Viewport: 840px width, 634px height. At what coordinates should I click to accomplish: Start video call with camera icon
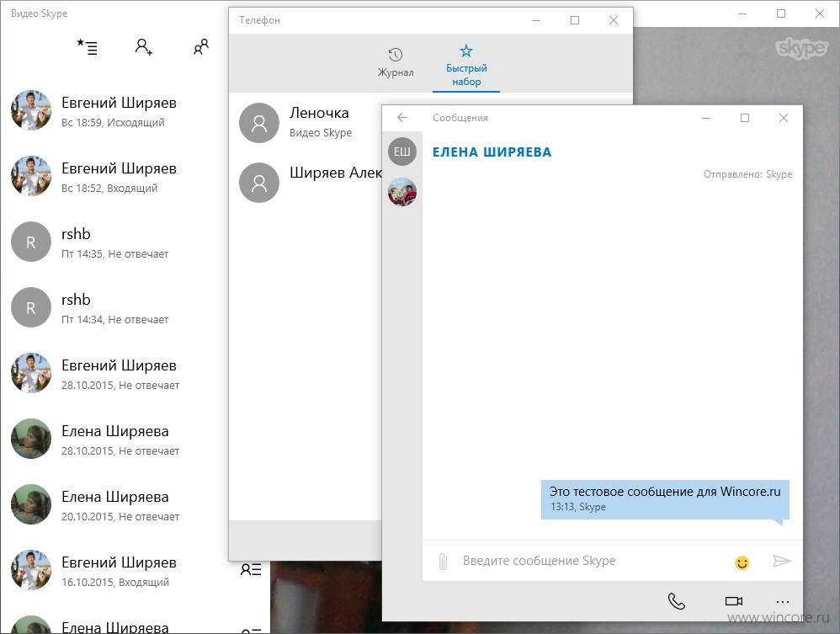(734, 601)
